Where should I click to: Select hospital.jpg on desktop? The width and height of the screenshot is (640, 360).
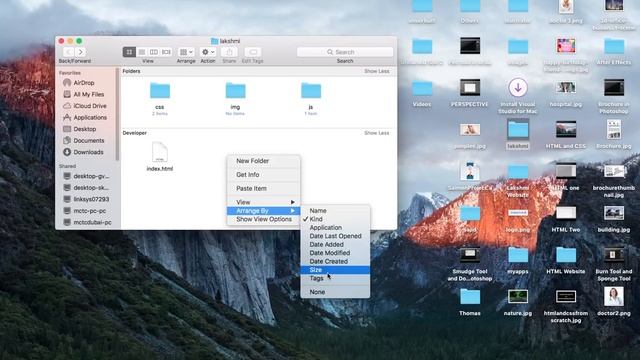tap(566, 87)
